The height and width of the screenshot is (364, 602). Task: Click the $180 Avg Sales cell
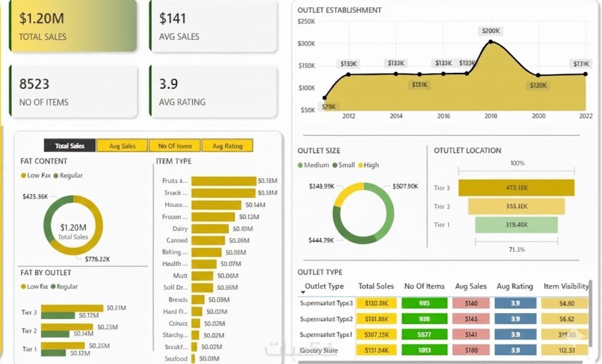pyautogui.click(x=471, y=350)
